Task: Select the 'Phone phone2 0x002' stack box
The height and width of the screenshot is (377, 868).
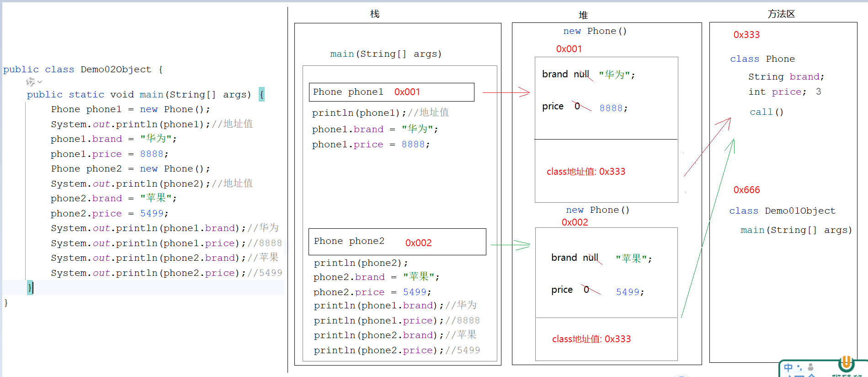Action: coord(397,242)
